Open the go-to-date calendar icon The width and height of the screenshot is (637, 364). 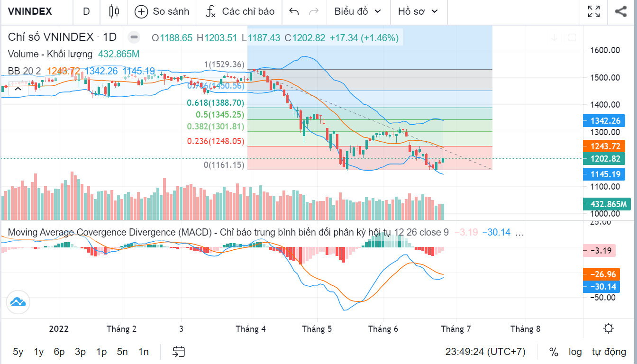[x=179, y=352]
